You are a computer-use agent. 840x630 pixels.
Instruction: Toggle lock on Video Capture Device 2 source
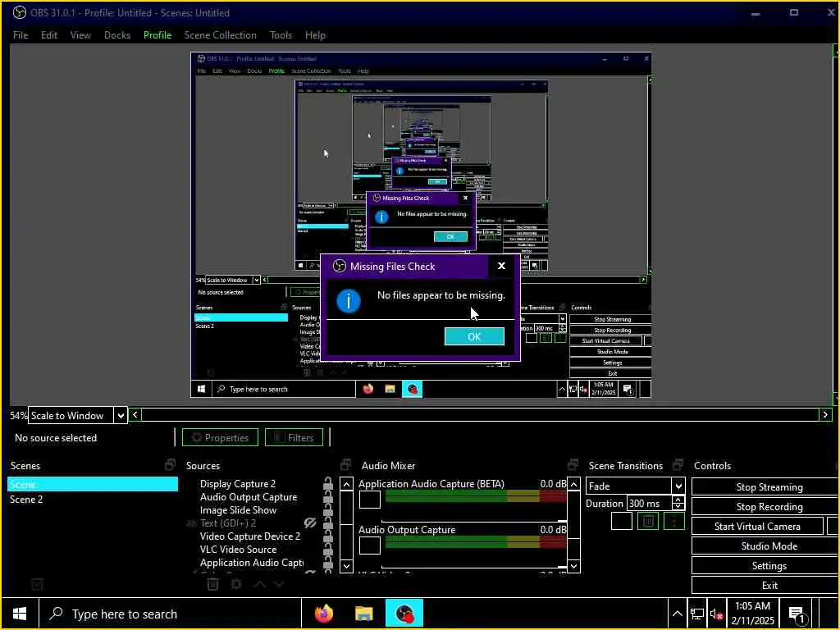pyautogui.click(x=328, y=537)
